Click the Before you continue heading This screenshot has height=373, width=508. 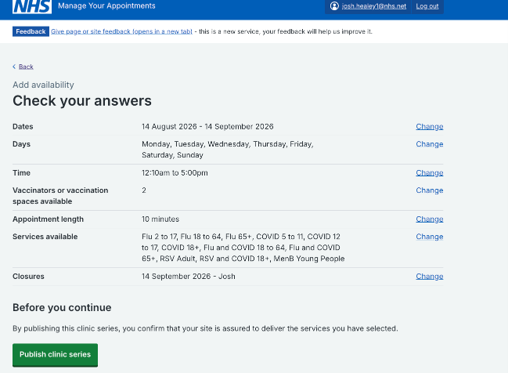tap(62, 307)
